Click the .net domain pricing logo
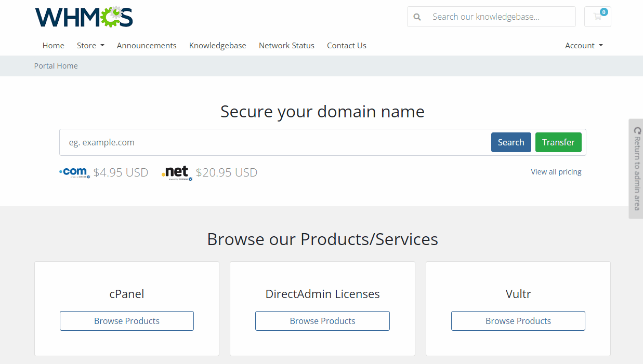 (x=176, y=172)
